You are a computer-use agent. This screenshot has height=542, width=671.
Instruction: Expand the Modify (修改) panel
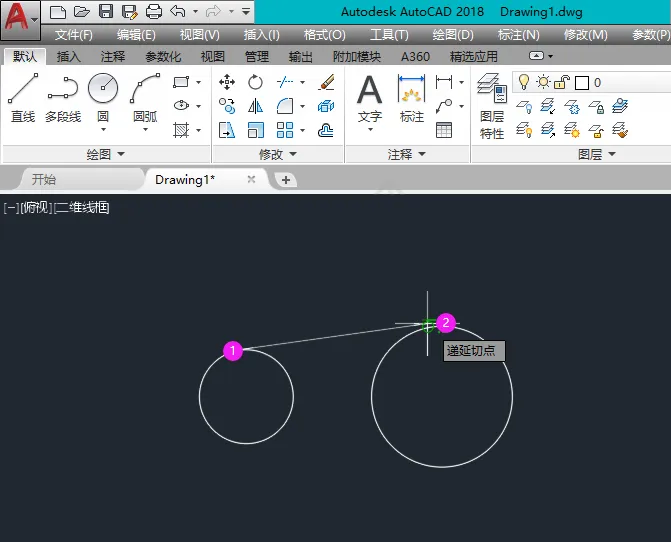(278, 154)
